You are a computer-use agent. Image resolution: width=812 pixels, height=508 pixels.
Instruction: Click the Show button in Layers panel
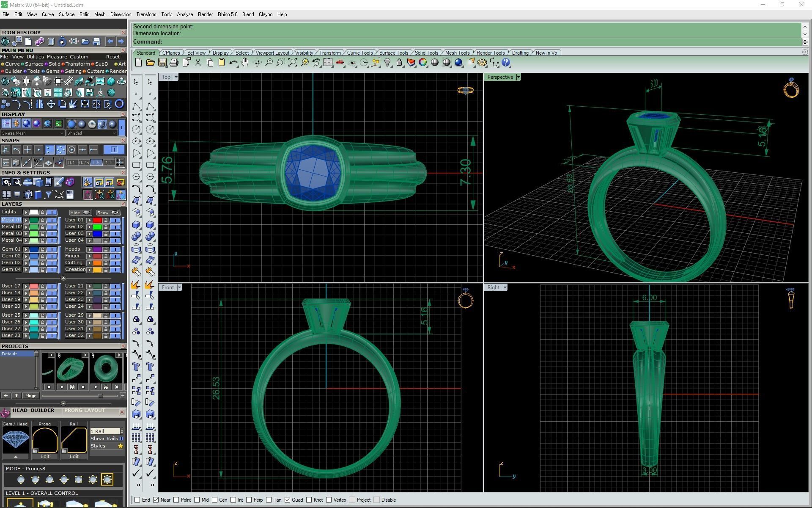pyautogui.click(x=108, y=213)
